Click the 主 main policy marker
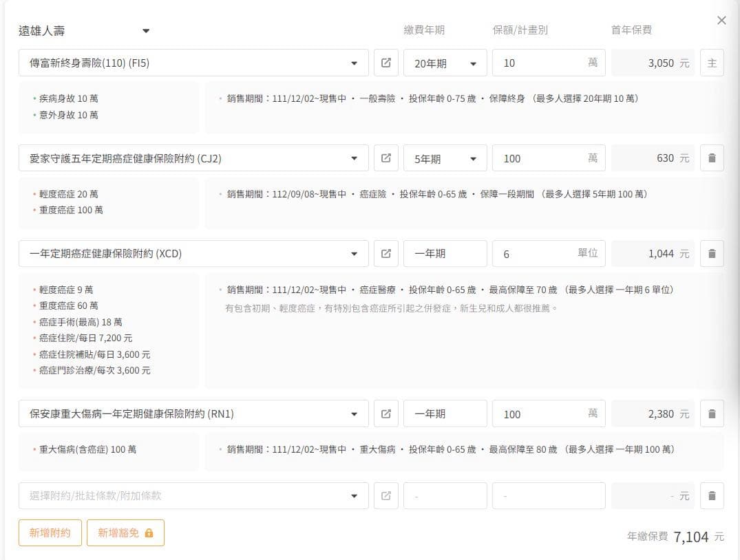The height and width of the screenshot is (560, 740). pyautogui.click(x=712, y=63)
